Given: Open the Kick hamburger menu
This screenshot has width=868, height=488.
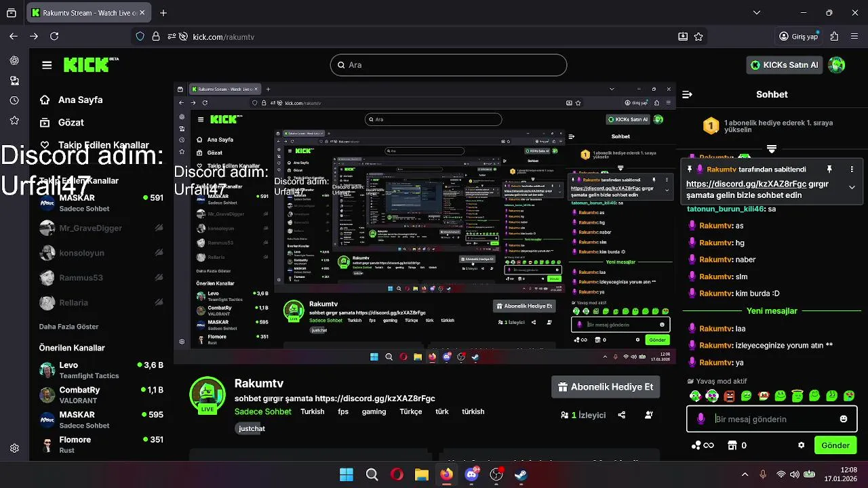Looking at the screenshot, I should pyautogui.click(x=47, y=65).
